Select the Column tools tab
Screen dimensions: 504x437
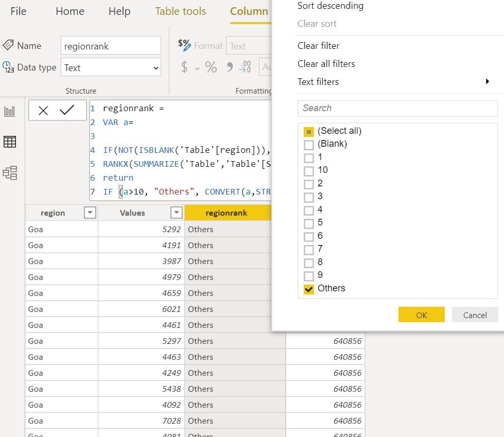pyautogui.click(x=249, y=11)
